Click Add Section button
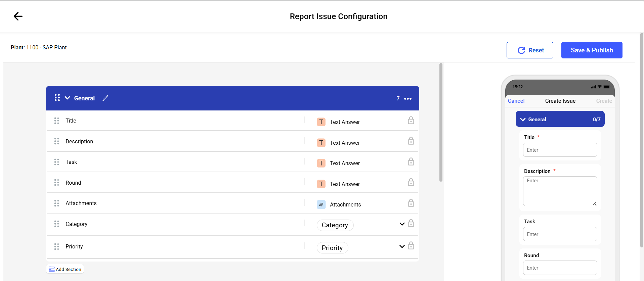Viewport: 644px width, 281px height. 65,269
